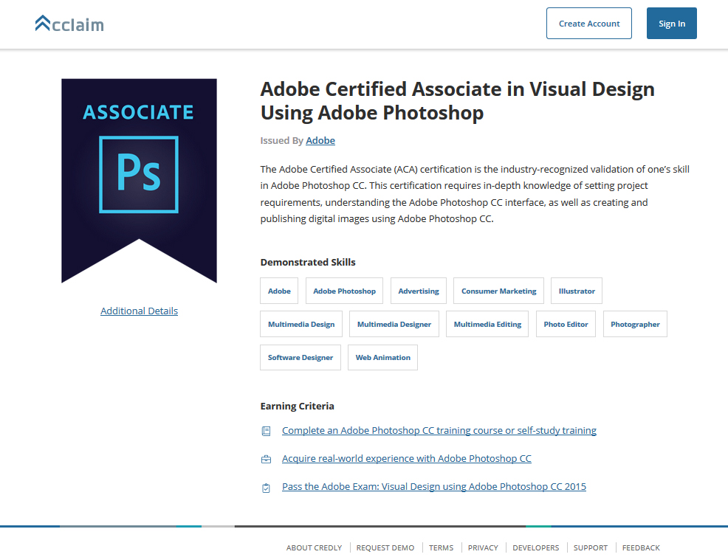
Task: Click the briefcase icon next to real-world experience
Action: point(266,459)
